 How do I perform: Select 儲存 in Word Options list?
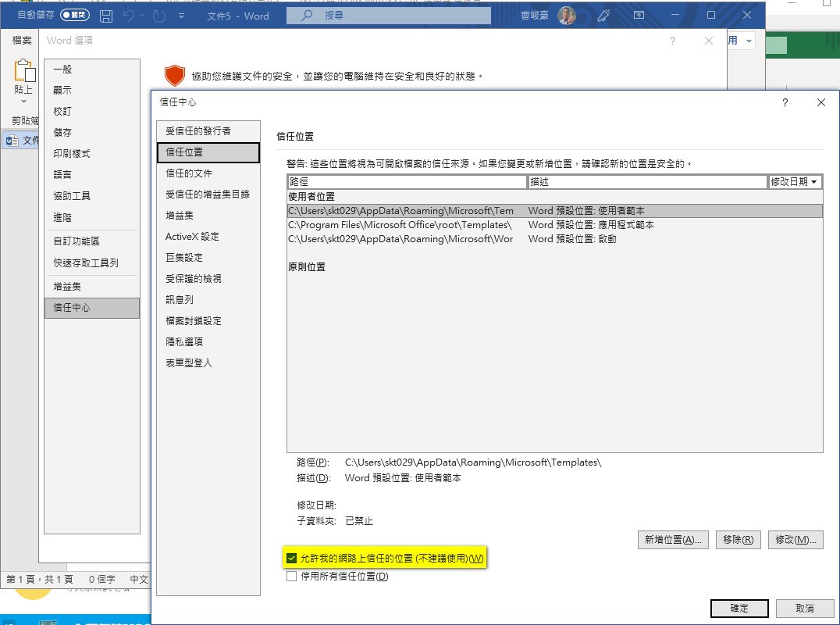pos(92,132)
